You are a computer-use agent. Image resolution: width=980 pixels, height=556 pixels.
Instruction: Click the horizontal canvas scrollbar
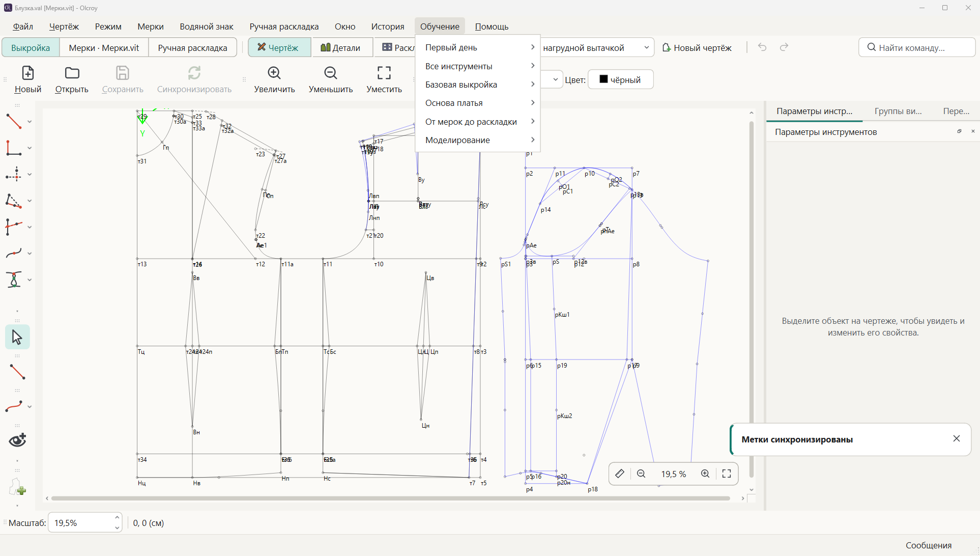(391, 498)
